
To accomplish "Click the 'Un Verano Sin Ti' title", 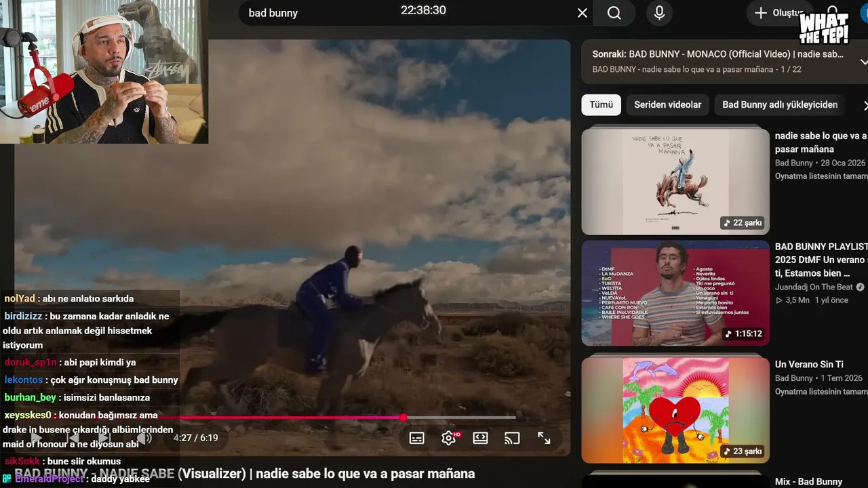I will click(x=809, y=364).
